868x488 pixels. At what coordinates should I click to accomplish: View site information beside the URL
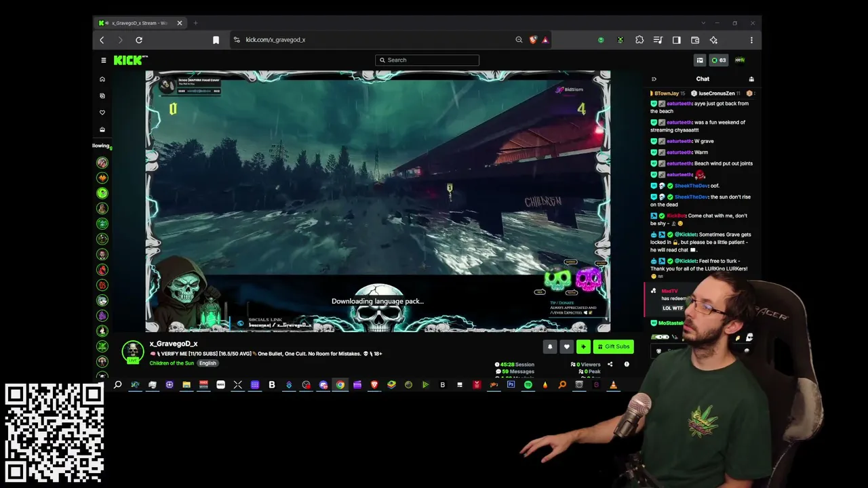tap(236, 40)
